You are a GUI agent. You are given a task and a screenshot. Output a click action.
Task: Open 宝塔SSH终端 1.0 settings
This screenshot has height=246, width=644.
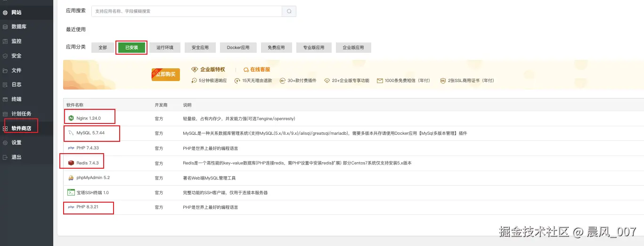click(92, 193)
